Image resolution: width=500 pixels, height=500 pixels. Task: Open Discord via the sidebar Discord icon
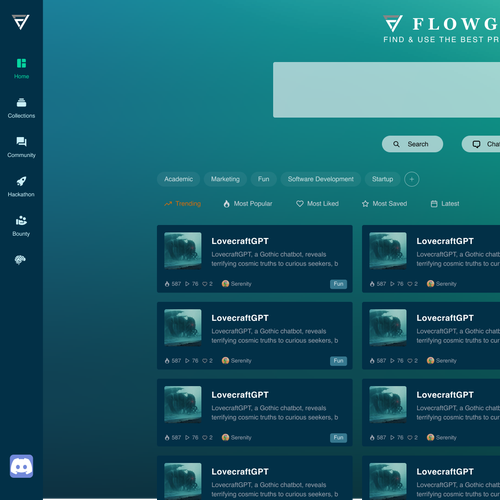tap(21, 466)
